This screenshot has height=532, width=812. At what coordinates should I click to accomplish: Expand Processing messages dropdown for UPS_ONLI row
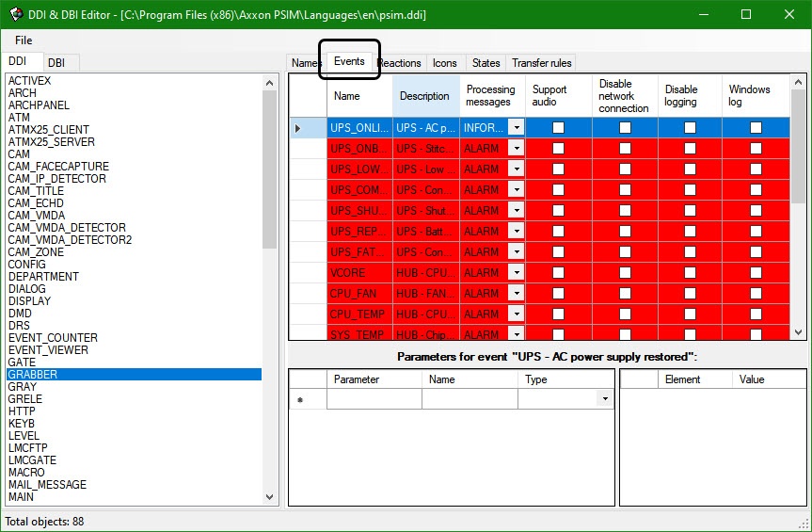517,127
